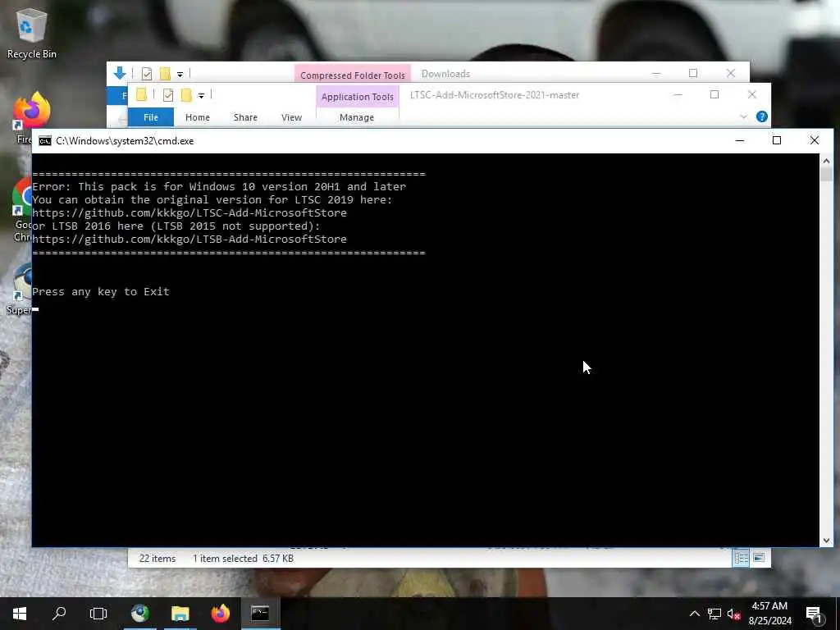The width and height of the screenshot is (840, 630).
Task: Open the globe browser icon on taskbar
Action: pos(140,614)
